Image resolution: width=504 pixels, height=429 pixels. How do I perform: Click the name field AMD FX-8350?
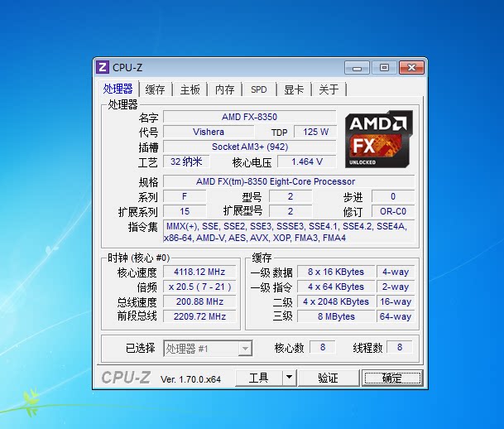point(249,117)
